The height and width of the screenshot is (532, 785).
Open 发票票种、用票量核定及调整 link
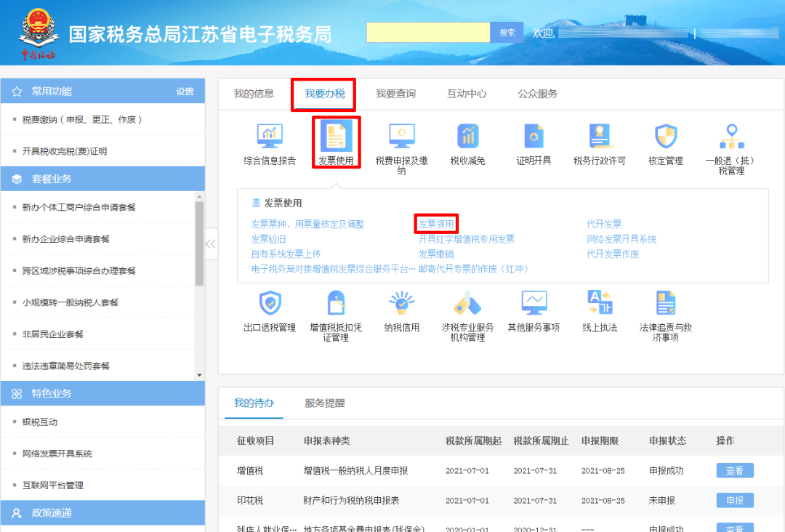[308, 224]
